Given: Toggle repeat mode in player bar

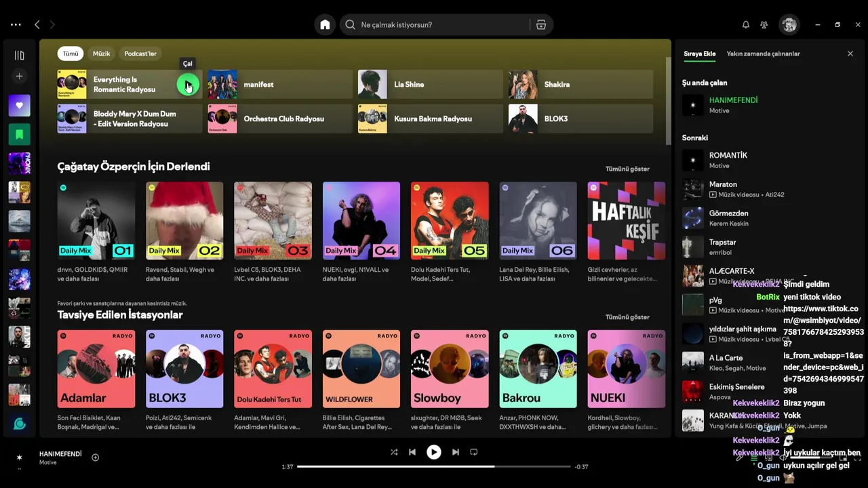Looking at the screenshot, I should [474, 452].
